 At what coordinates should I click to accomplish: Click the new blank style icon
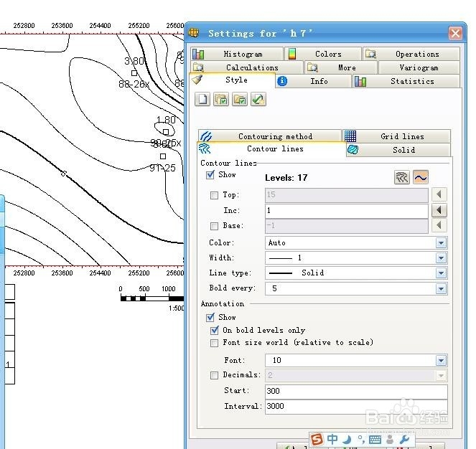click(202, 99)
